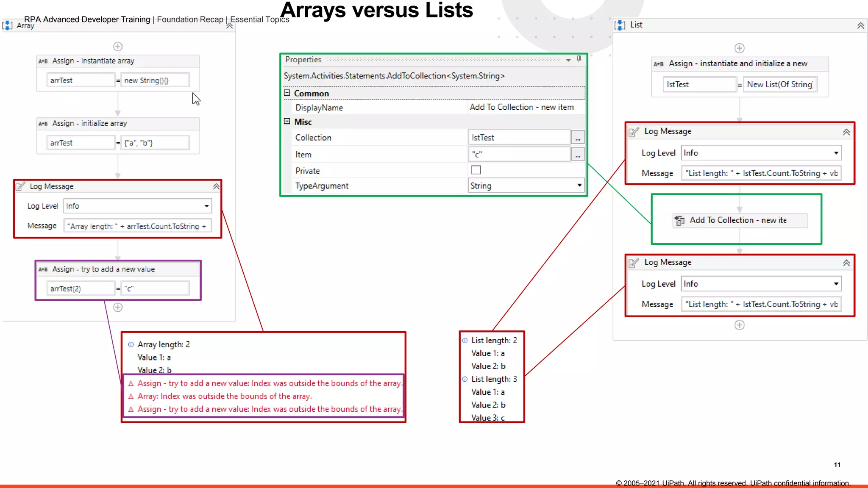Collapse the Misc properties section
This screenshot has height=488, width=868.
287,121
